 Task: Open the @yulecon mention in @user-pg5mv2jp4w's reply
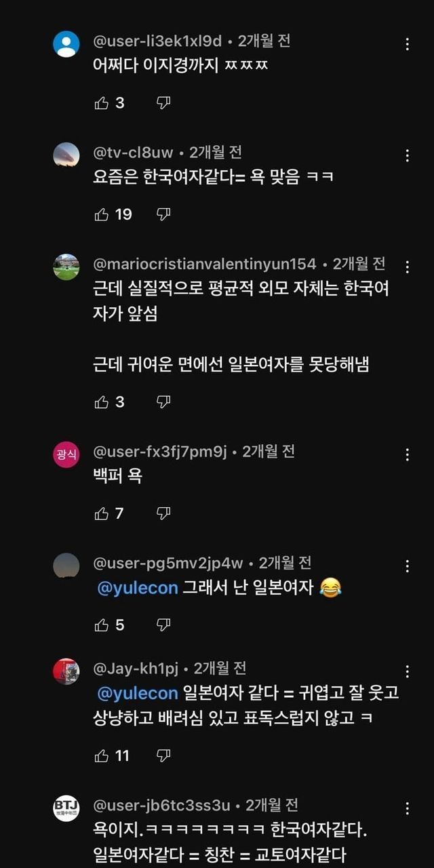click(x=138, y=588)
